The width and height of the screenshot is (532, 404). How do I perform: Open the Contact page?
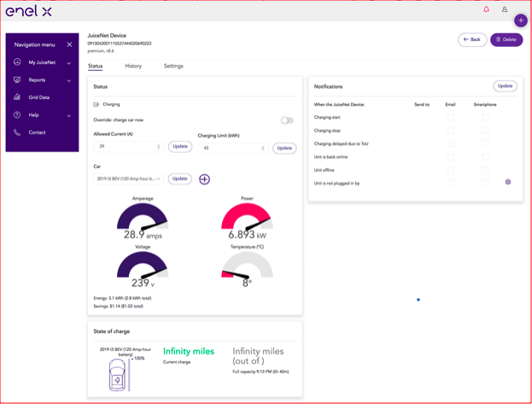click(37, 132)
